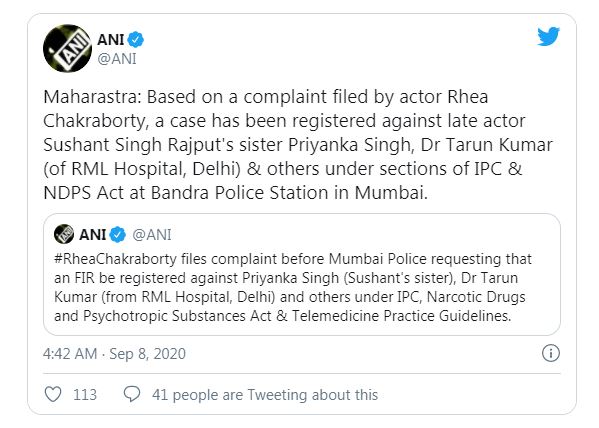
Task: Open the @ANI handle in the quoted tweet
Action: (152, 235)
